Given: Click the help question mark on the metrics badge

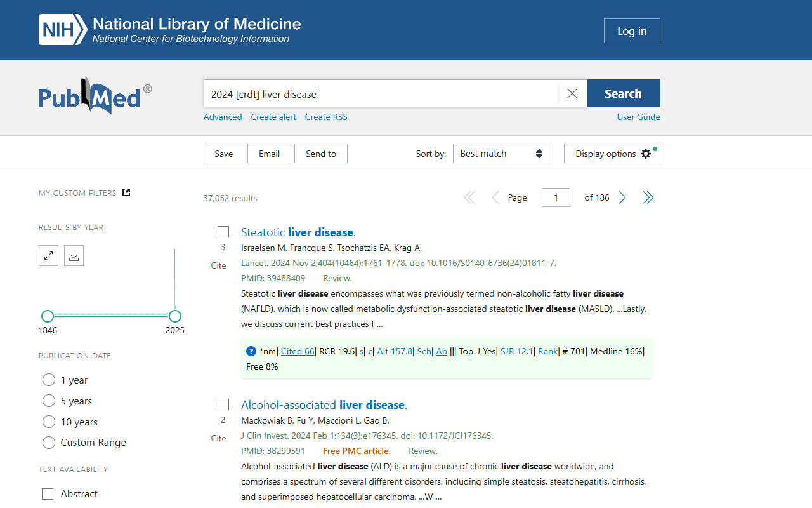Looking at the screenshot, I should coord(251,351).
